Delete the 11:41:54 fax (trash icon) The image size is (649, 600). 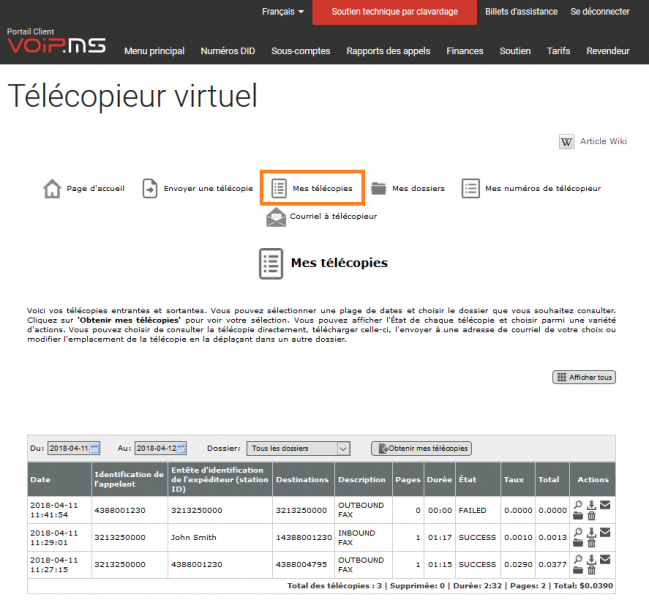(591, 516)
